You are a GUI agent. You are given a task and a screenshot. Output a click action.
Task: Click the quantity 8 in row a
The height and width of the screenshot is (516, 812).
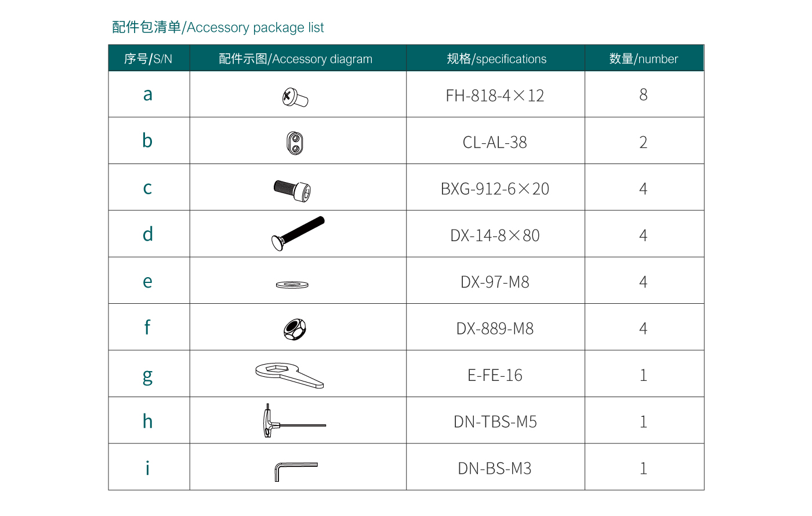pos(643,95)
